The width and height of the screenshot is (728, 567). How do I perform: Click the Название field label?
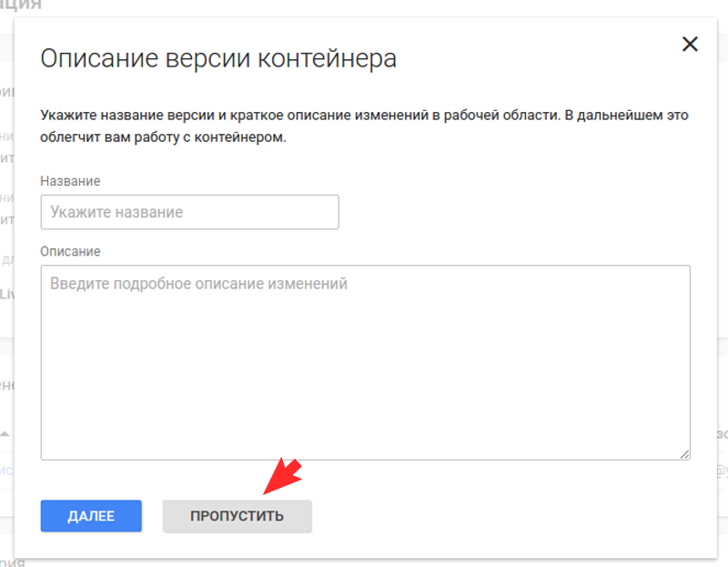coord(70,180)
